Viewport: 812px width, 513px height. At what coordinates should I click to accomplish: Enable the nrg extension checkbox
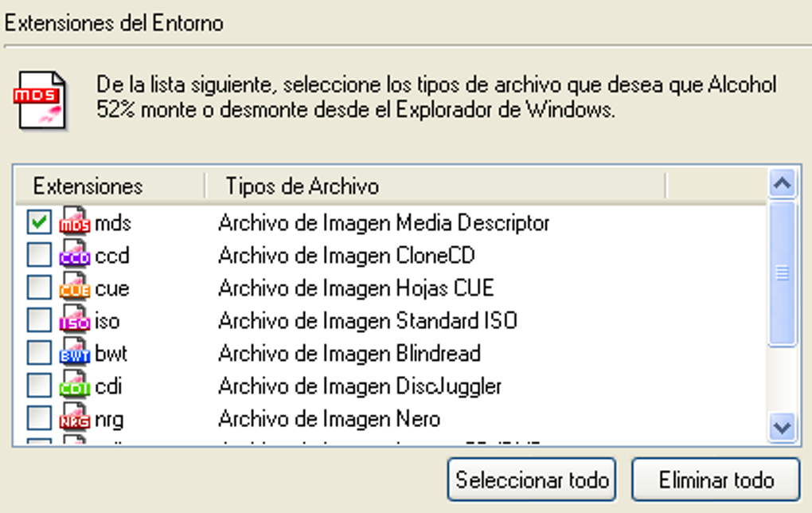(x=41, y=417)
